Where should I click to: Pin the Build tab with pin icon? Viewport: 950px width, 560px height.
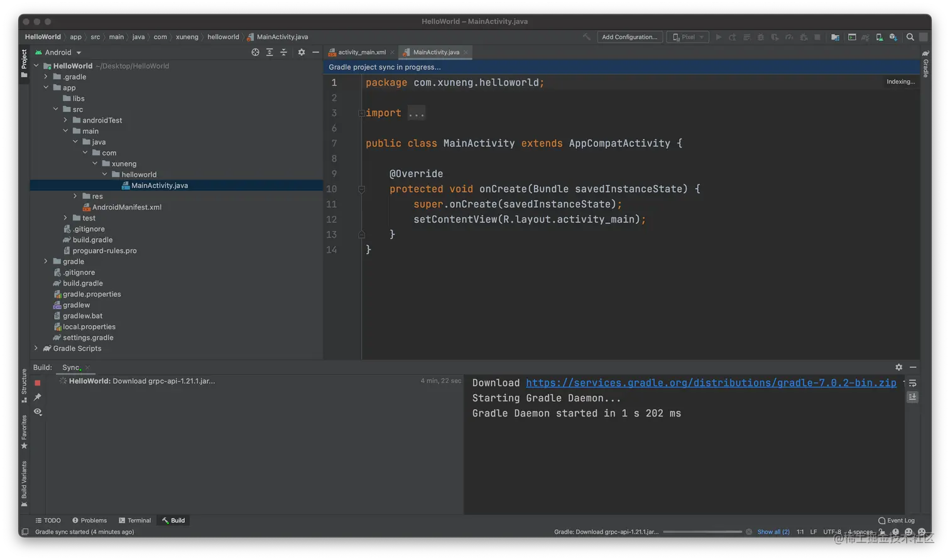38,397
